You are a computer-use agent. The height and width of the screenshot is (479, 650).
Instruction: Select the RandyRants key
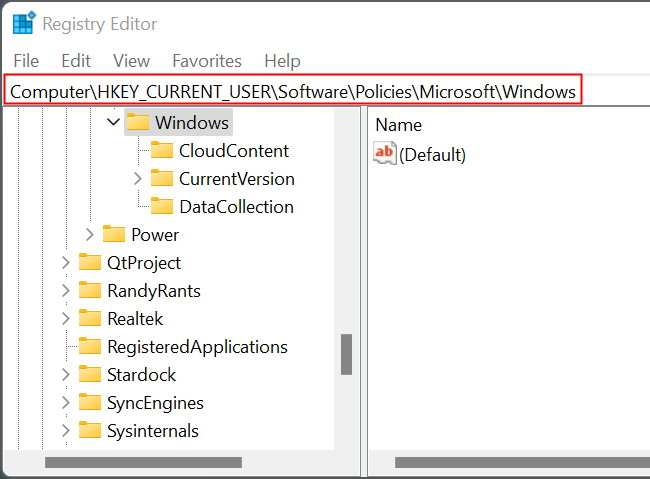tap(153, 291)
